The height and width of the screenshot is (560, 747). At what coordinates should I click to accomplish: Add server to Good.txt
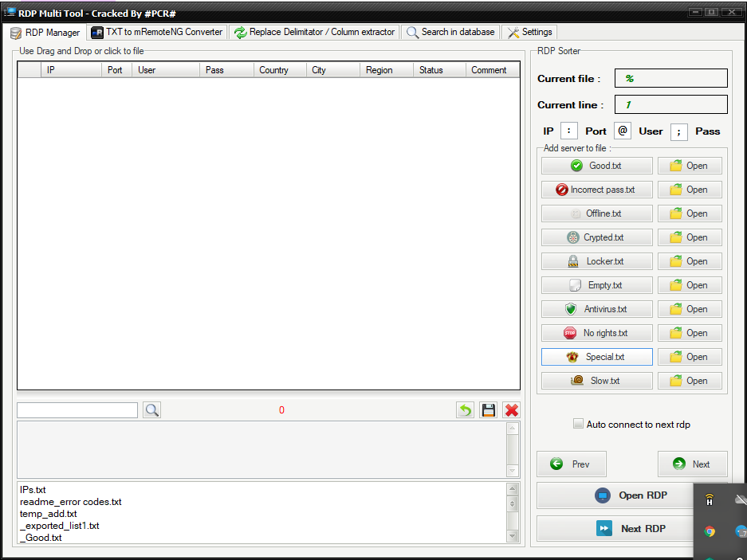coord(596,166)
